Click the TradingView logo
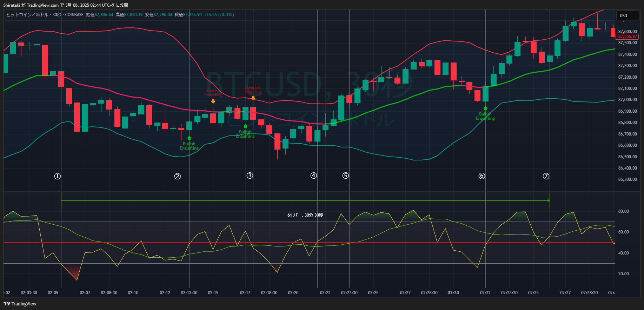Viewport: 644px width, 310px height. (x=20, y=304)
